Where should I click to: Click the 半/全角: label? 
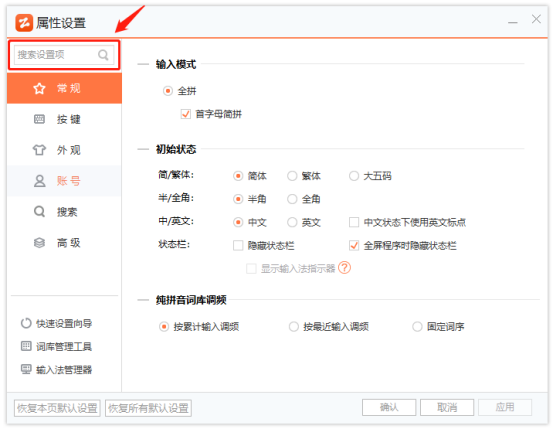tap(176, 198)
